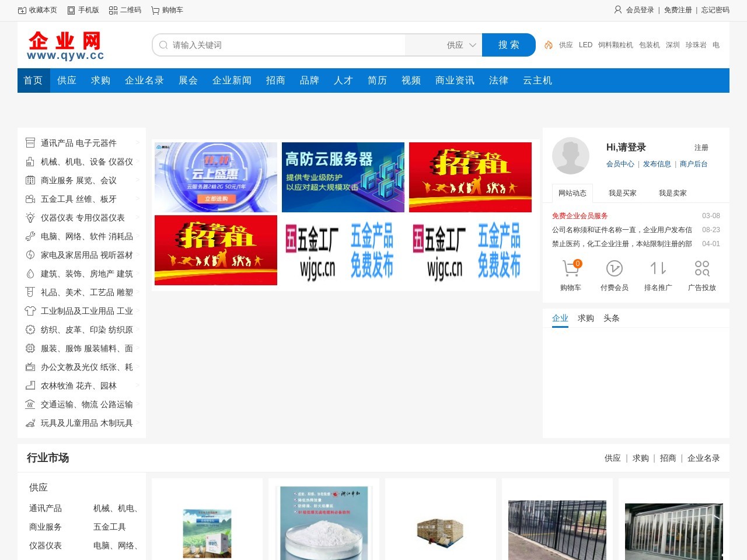
Task: Click the magnifier icon in search box
Action: pos(163,45)
